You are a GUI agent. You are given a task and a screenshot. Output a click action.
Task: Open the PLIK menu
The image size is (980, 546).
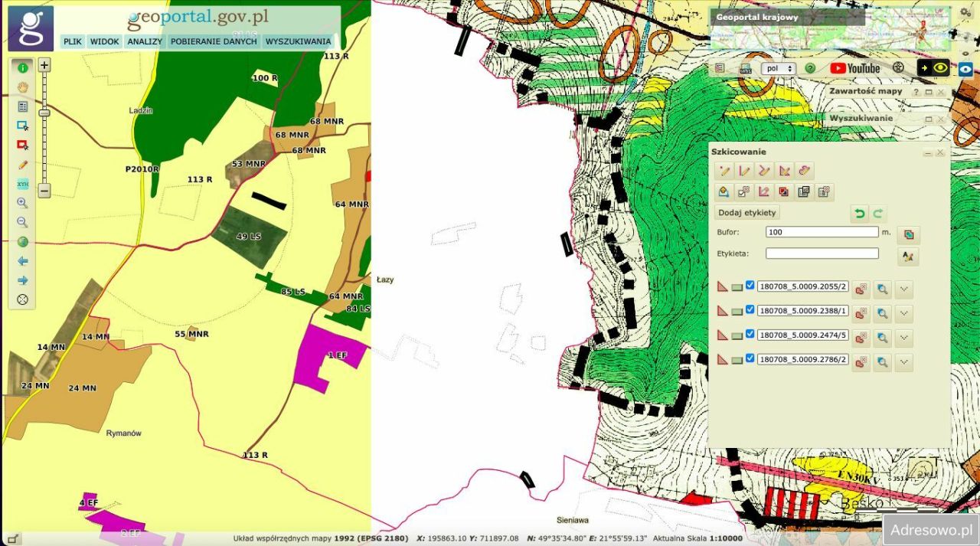(73, 41)
